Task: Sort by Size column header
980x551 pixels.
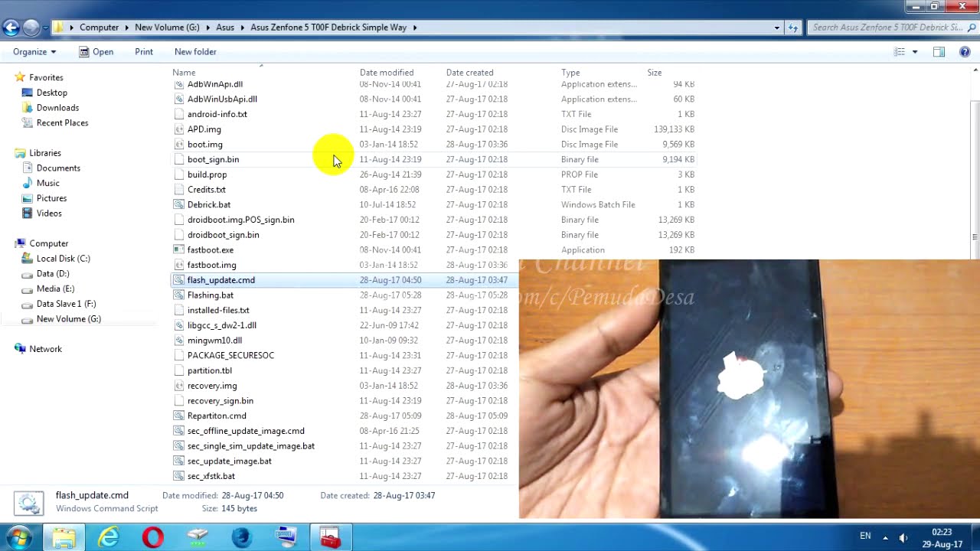Action: [x=655, y=73]
